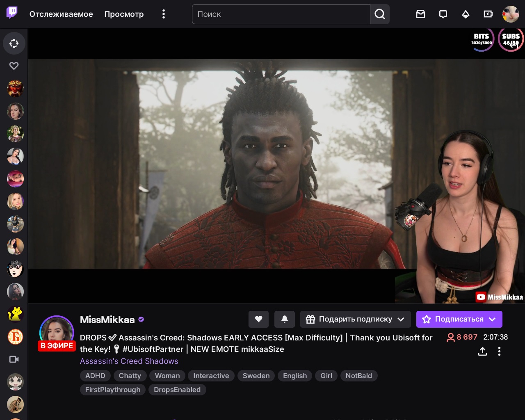This screenshot has width=525, height=420.
Task: Open the pink-haired channel avatar in sidebar
Action: [15, 178]
